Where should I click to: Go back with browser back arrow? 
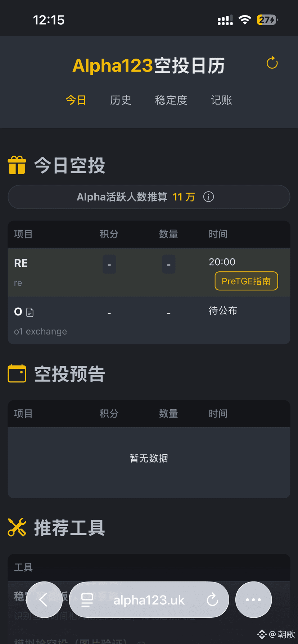[44, 599]
